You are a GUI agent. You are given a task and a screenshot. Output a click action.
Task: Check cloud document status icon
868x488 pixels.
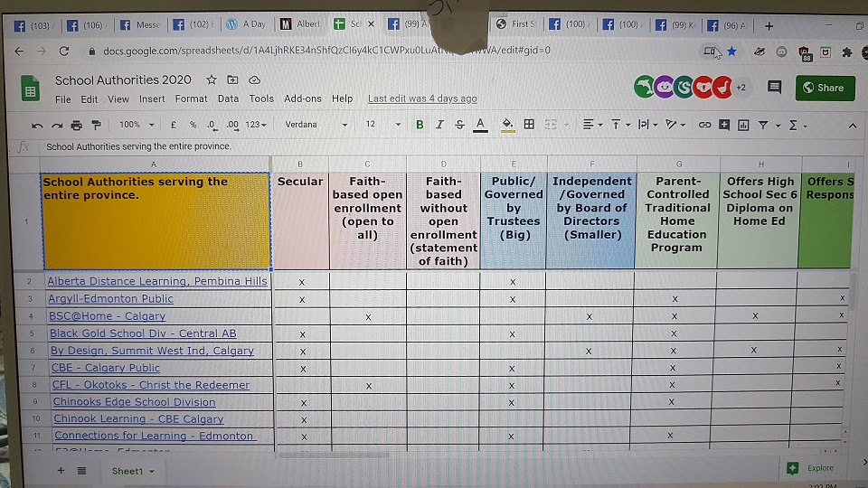coord(254,80)
